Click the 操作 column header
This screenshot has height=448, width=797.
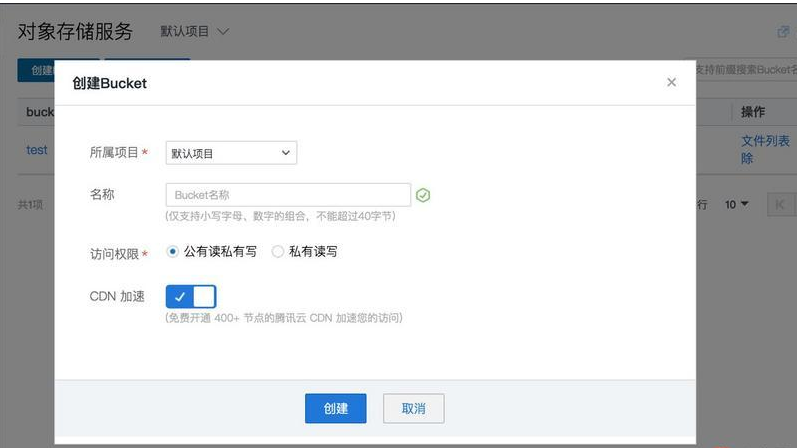[x=753, y=112]
